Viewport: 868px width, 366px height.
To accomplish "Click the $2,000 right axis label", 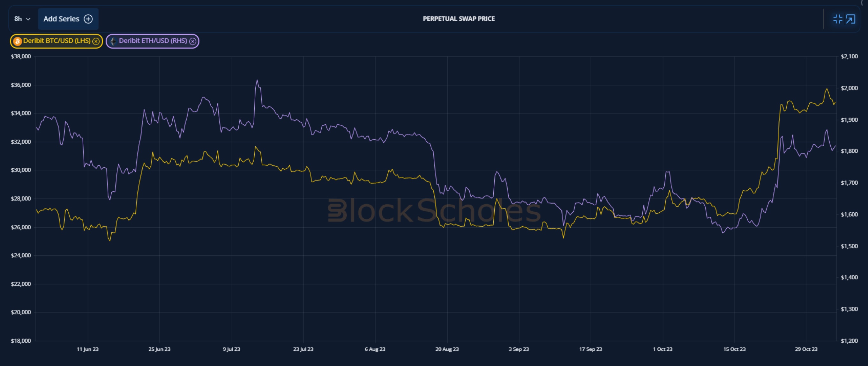I will click(849, 88).
